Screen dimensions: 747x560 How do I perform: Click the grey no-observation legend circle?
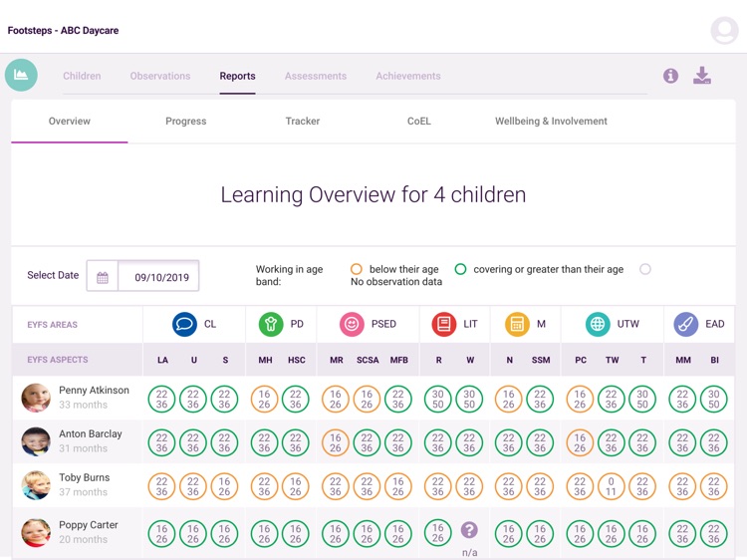[x=645, y=269]
